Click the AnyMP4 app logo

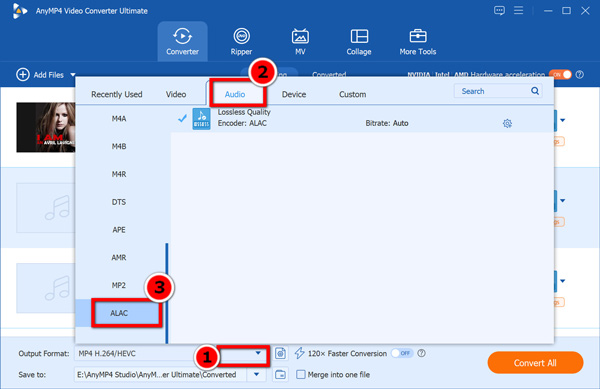(x=20, y=11)
